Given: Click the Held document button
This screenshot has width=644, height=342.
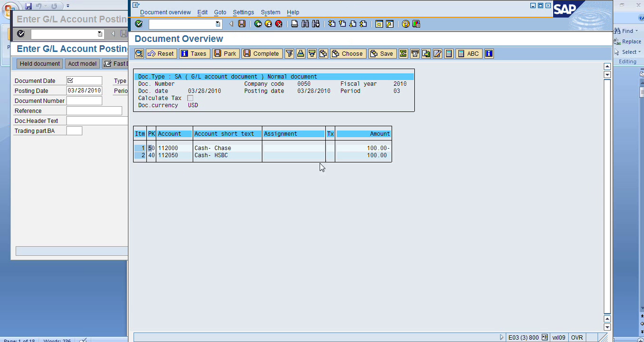Looking at the screenshot, I should click(x=40, y=63).
